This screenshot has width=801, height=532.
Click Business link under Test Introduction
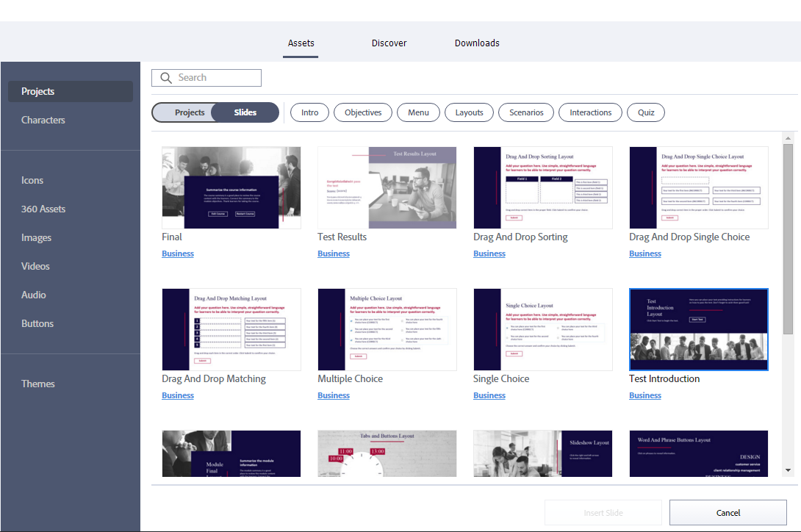pos(645,395)
